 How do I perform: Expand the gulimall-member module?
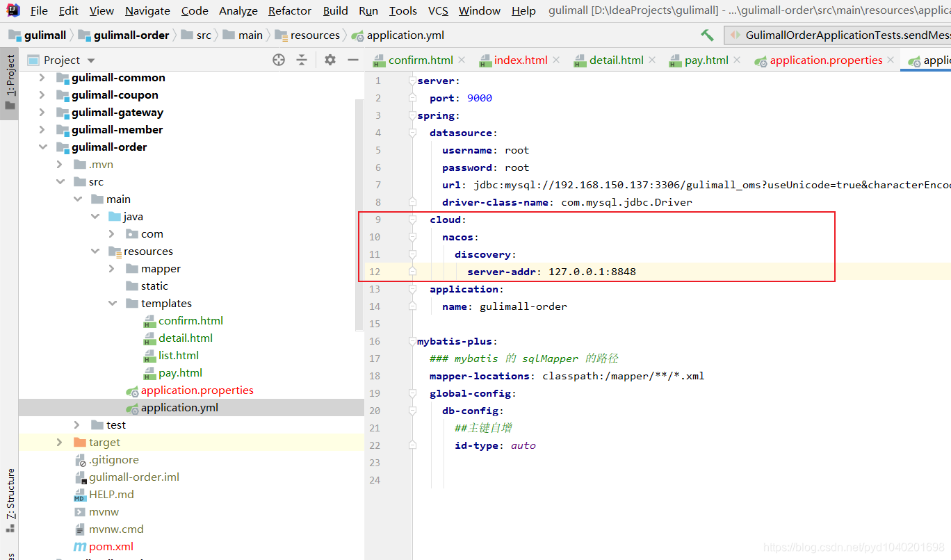click(42, 129)
